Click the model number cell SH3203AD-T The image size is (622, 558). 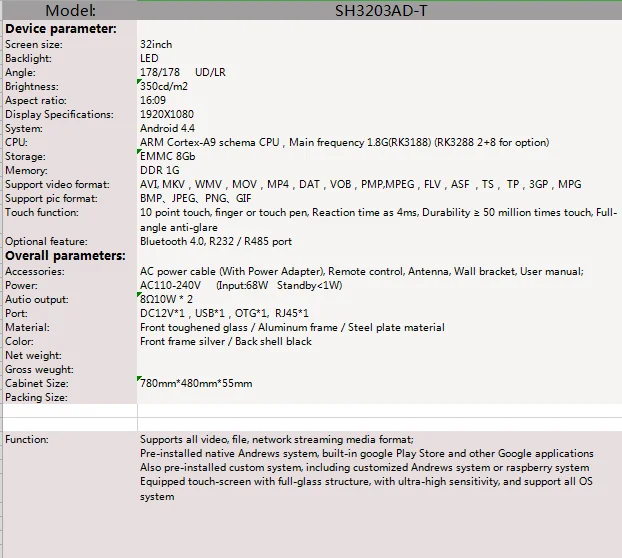[x=379, y=12]
